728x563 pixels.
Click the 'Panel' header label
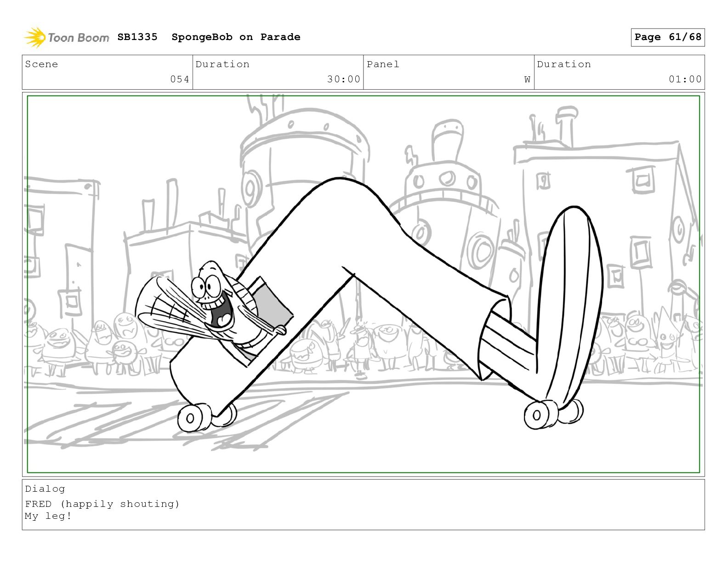tap(383, 64)
